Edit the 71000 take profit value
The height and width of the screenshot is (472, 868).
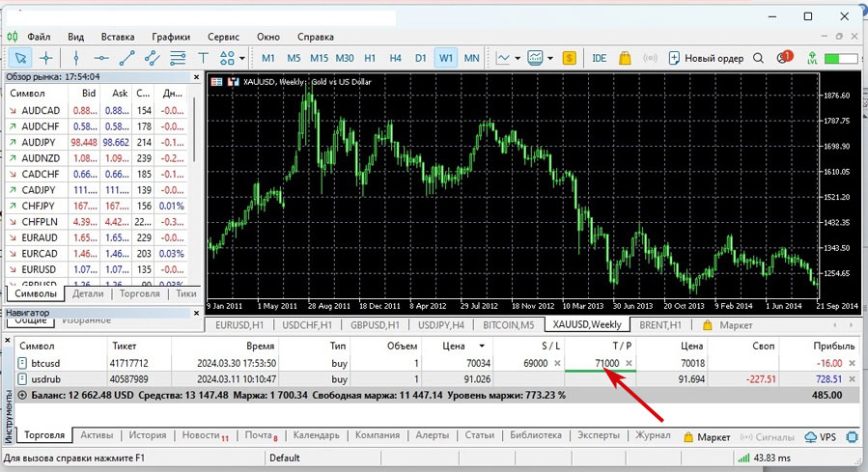(x=606, y=363)
